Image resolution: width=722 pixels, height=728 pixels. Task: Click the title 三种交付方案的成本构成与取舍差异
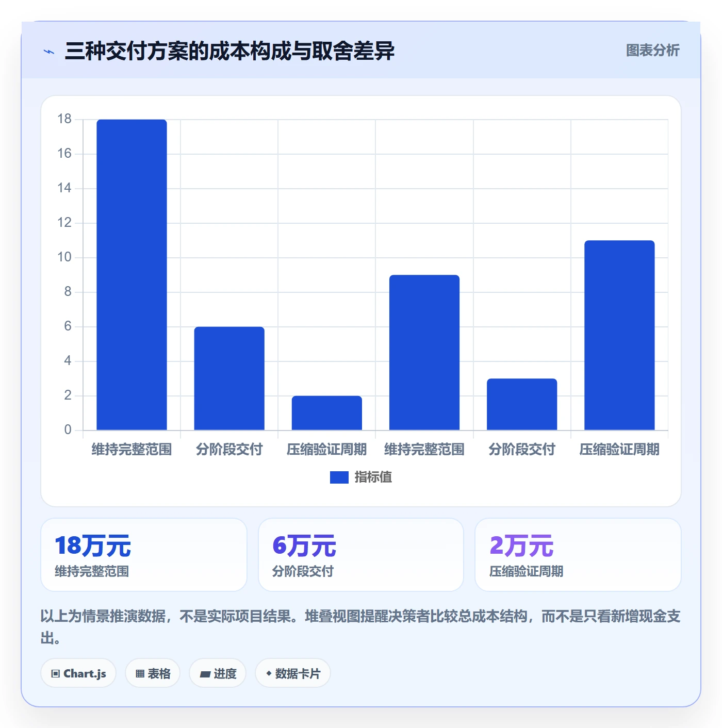click(229, 51)
